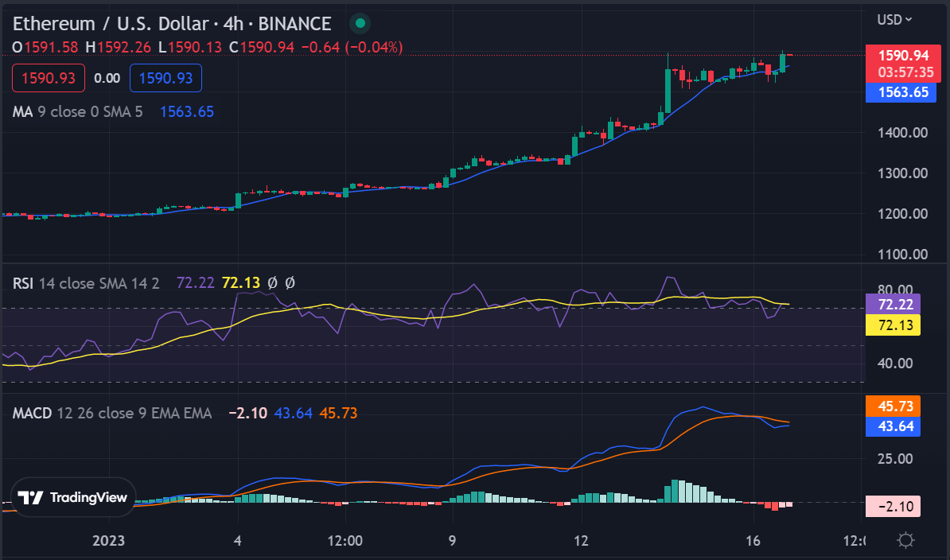This screenshot has height=560, width=950.
Task: Select the MACD 12 26 close legend
Action: tap(112, 414)
